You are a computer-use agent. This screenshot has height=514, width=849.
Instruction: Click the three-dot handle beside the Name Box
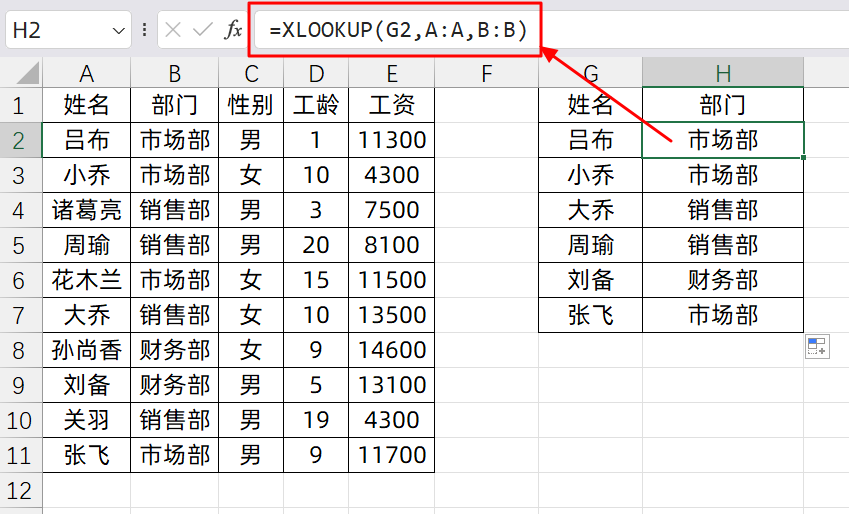point(144,30)
